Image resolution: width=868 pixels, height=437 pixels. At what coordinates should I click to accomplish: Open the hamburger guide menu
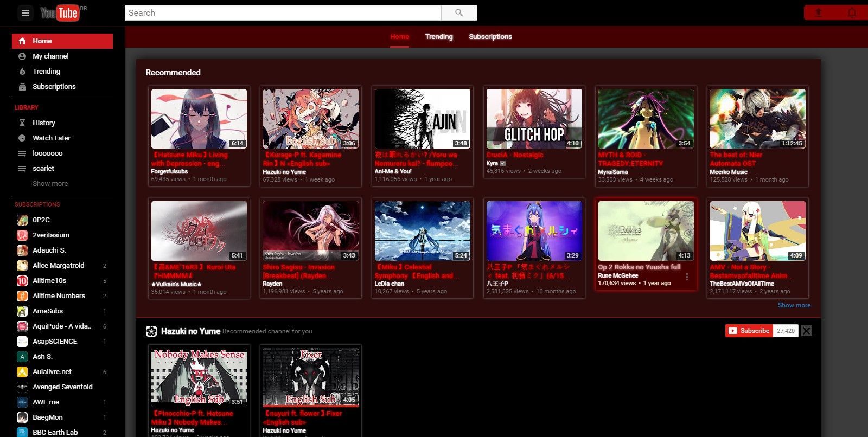[25, 13]
